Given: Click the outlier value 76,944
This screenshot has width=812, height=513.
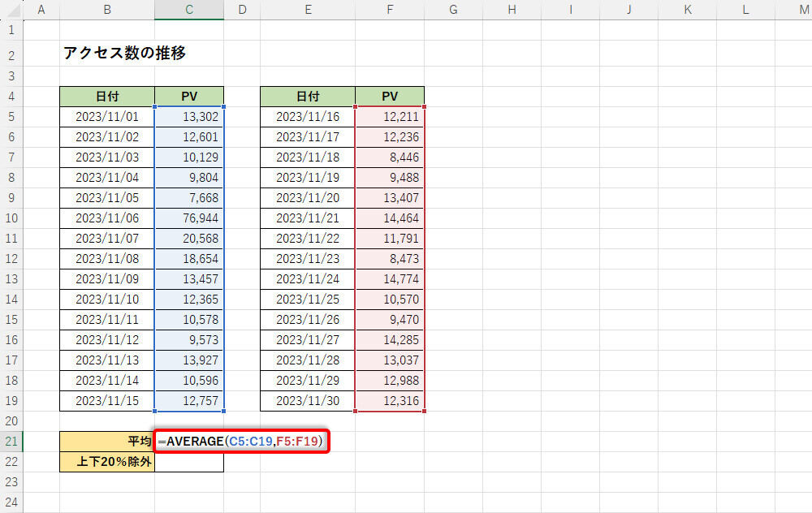Looking at the screenshot, I should click(189, 218).
